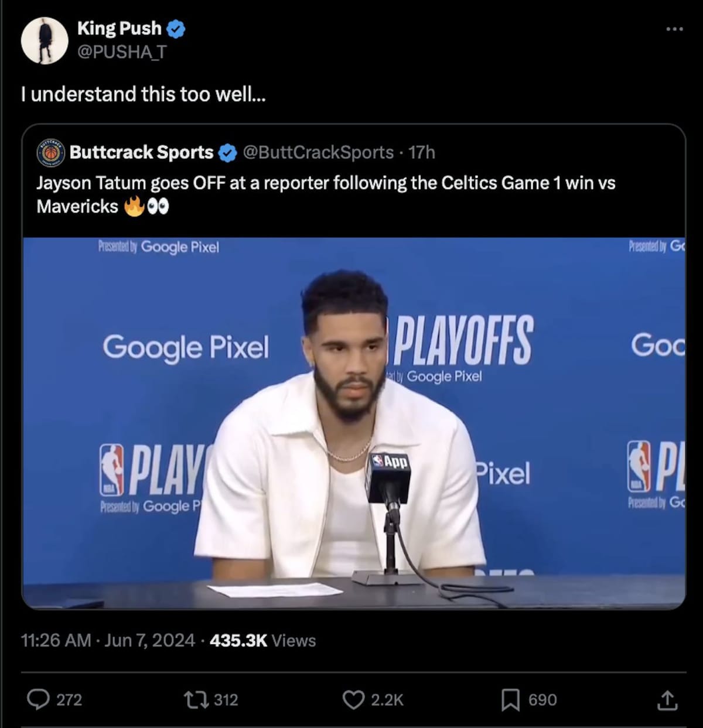
Task: Click the reply speech bubble icon
Action: pyautogui.click(x=40, y=699)
